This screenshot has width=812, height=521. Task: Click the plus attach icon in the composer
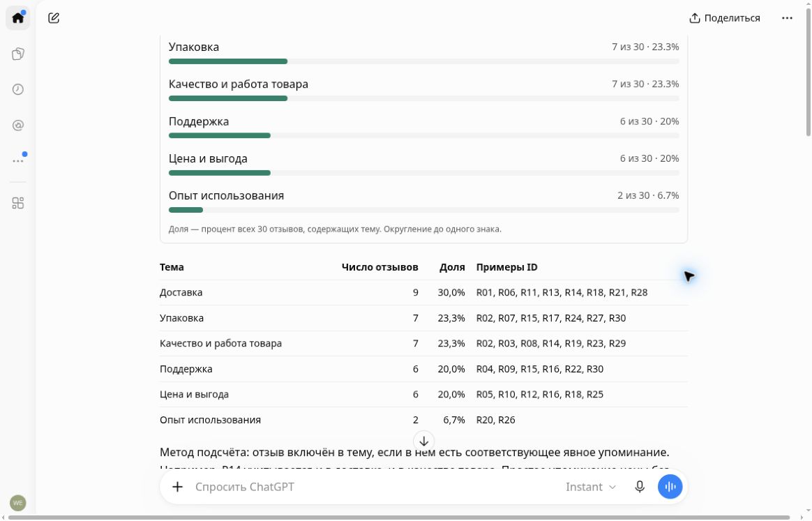coord(178,487)
